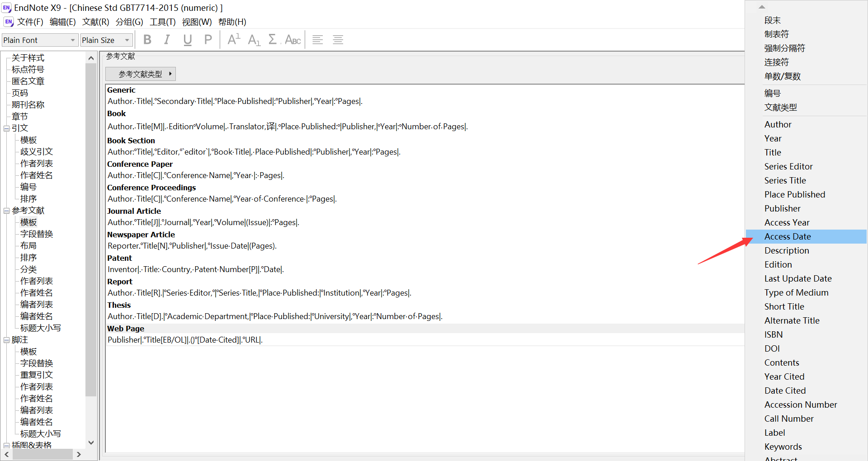This screenshot has width=868, height=461.
Task: Open the 分组(G) menu
Action: tap(129, 22)
